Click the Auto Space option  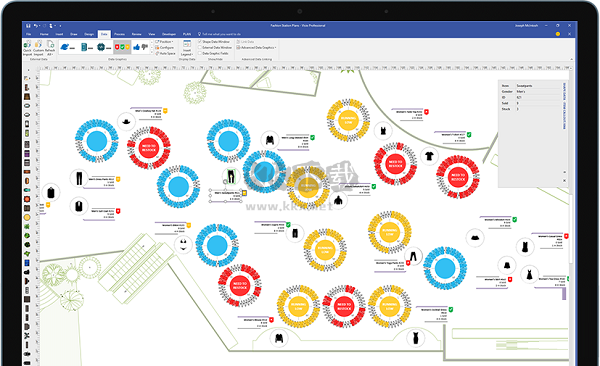(x=165, y=54)
